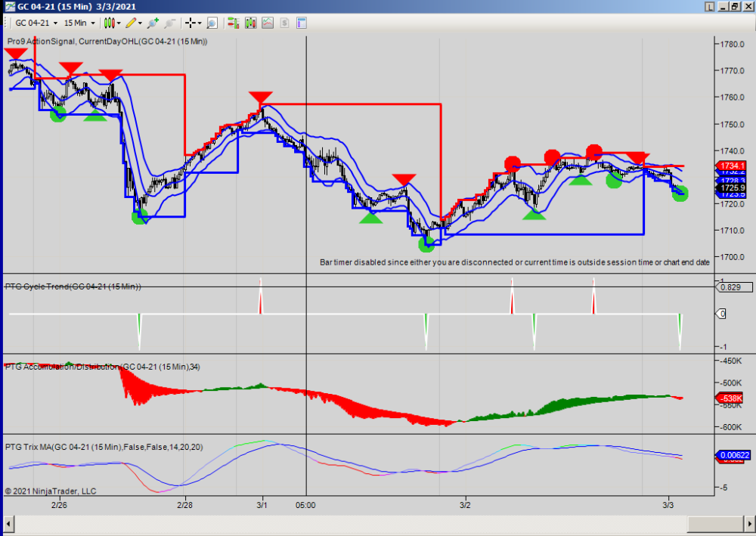The width and height of the screenshot is (756, 536).
Task: Open the Data Series candlestick icon
Action: pyautogui.click(x=250, y=23)
